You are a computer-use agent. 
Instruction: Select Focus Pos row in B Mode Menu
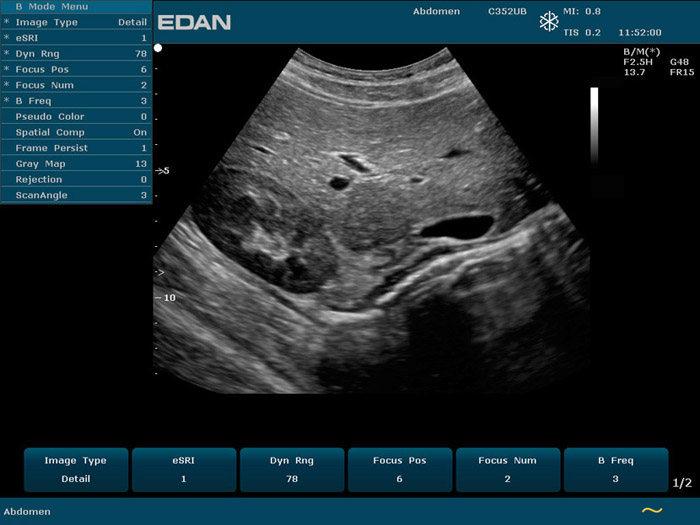(76, 69)
